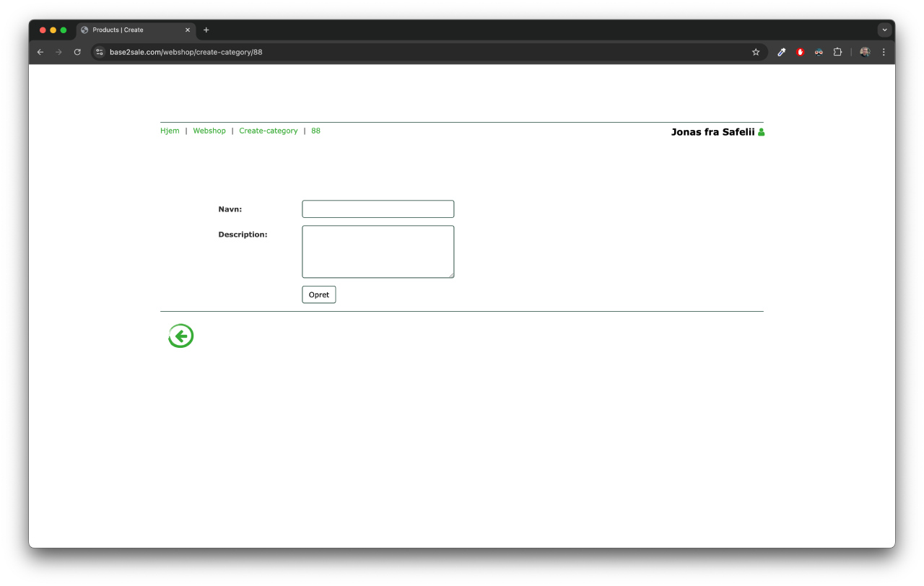Open the eyedropper color picker extension
The image size is (924, 586).
(781, 52)
